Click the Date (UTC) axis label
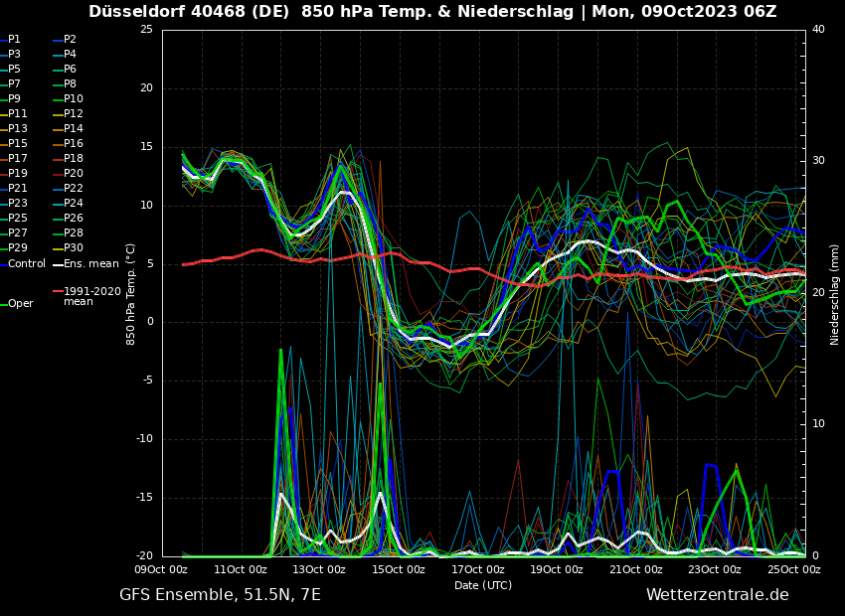 pyautogui.click(x=483, y=585)
